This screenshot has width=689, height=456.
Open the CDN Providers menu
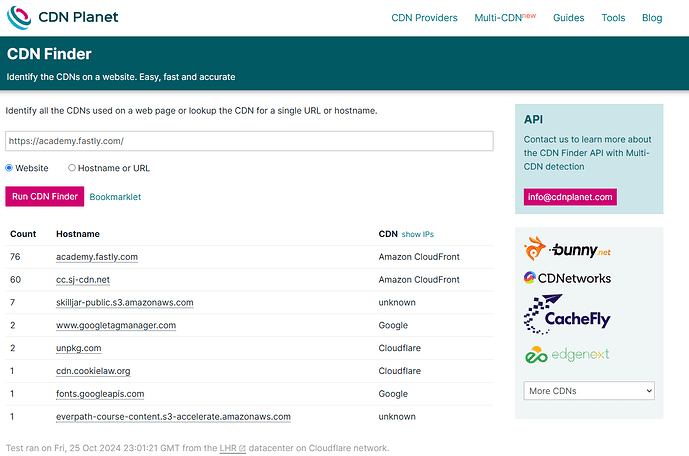pos(424,18)
